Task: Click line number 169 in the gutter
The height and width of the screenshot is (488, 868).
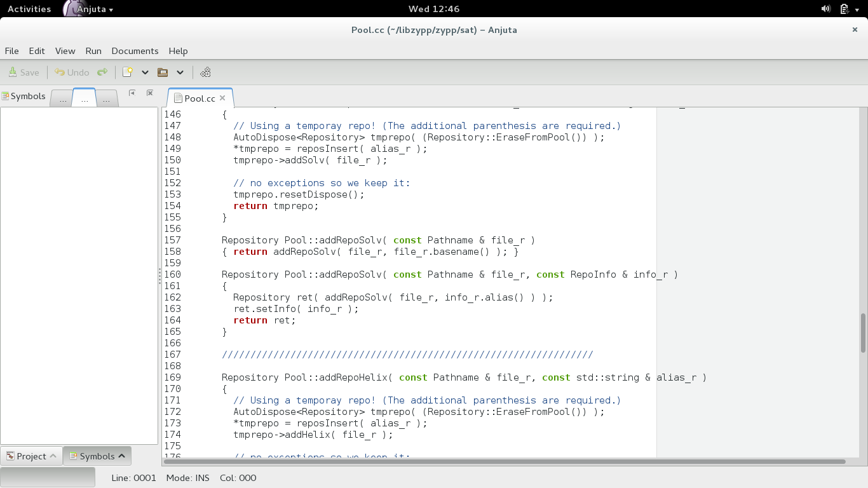Action: (x=172, y=377)
